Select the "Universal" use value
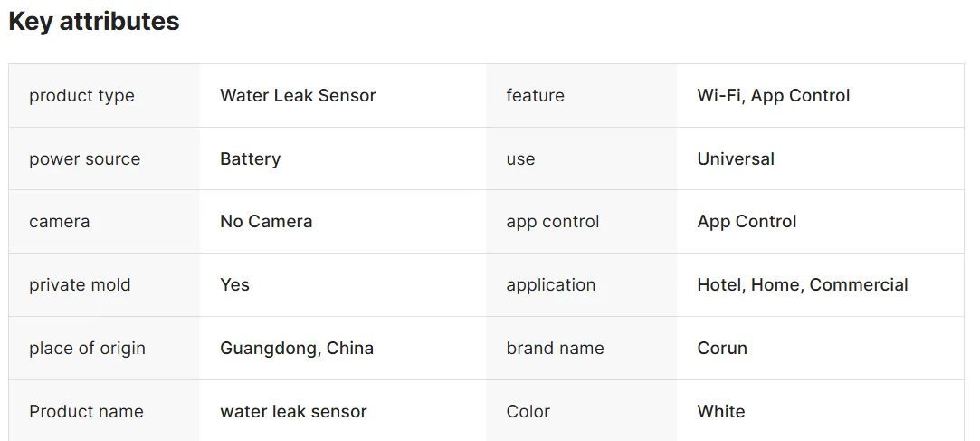Viewport: 980px width, 441px height. [x=736, y=159]
